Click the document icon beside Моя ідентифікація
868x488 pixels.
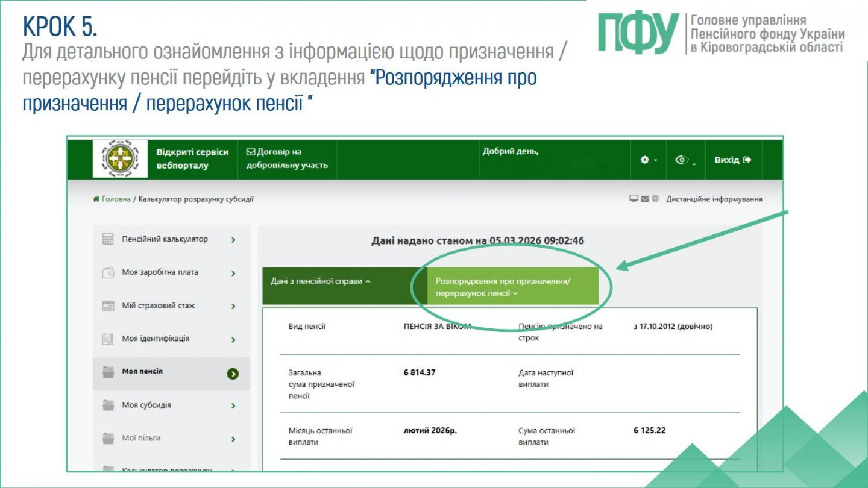(107, 339)
